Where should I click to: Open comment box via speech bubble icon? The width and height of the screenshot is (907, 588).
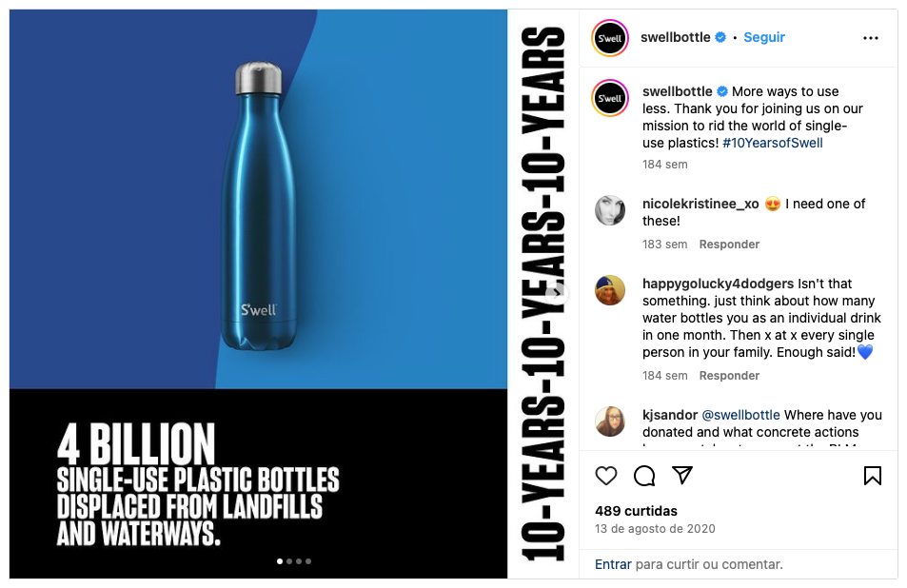[x=644, y=476]
